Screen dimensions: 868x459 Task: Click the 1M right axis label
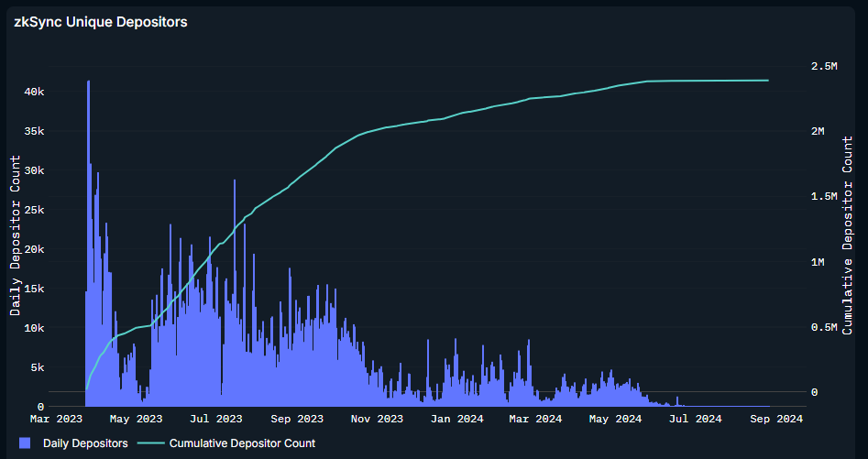[x=818, y=262]
